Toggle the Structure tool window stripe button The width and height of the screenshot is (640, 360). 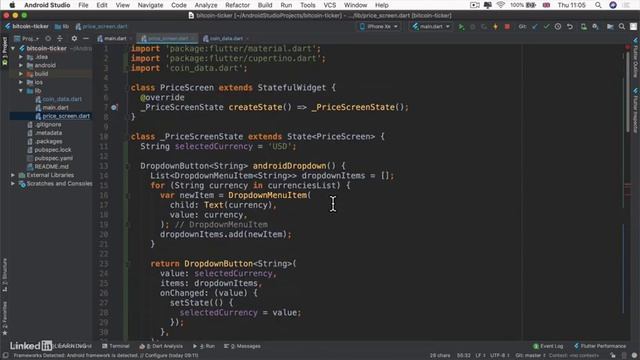4,274
